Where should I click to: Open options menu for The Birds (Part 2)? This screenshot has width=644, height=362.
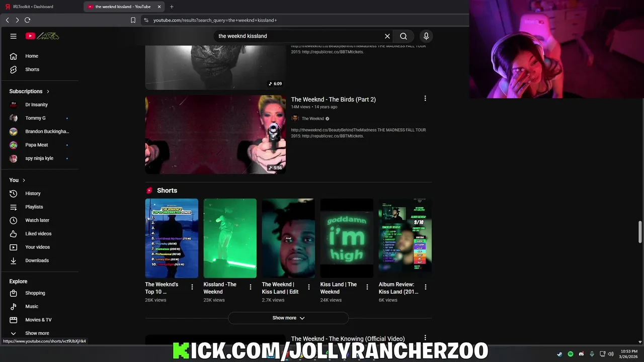425,99
